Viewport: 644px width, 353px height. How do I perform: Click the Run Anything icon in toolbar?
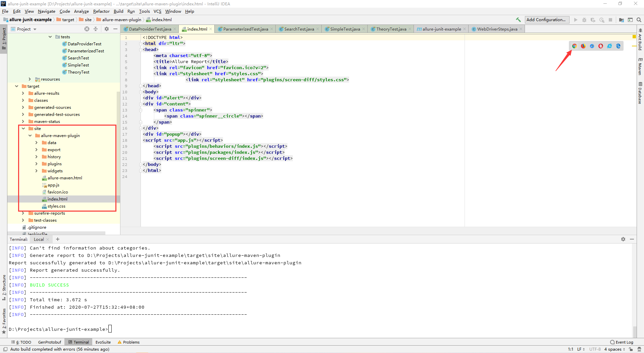(630, 20)
